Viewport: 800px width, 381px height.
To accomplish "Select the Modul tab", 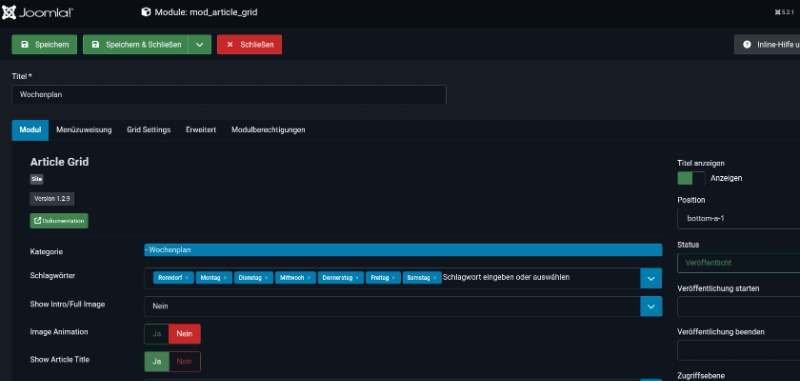I will coord(30,130).
